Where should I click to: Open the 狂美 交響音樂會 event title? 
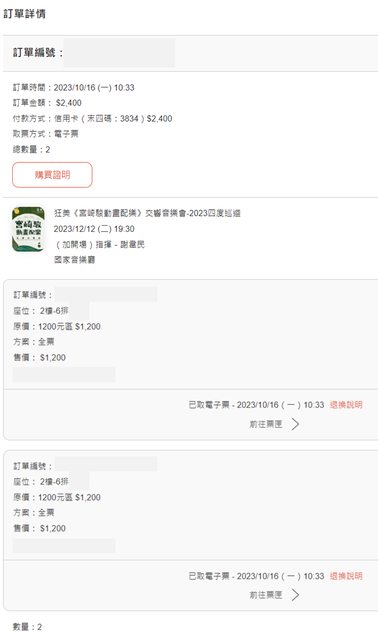[147, 213]
